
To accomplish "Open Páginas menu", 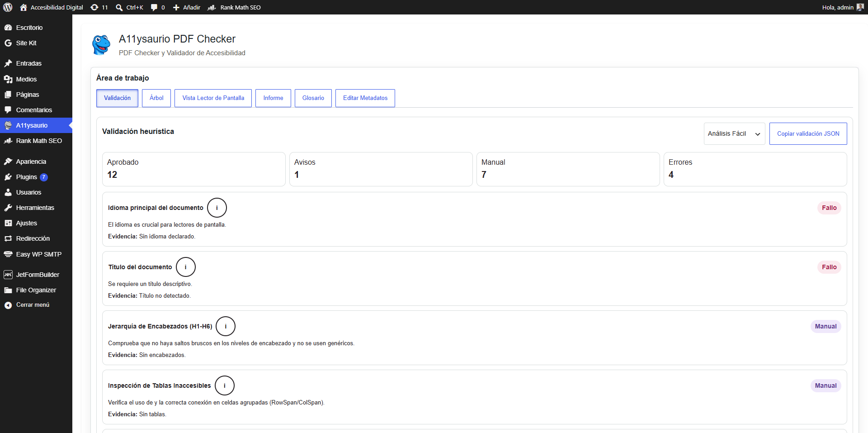I will [x=36, y=95].
